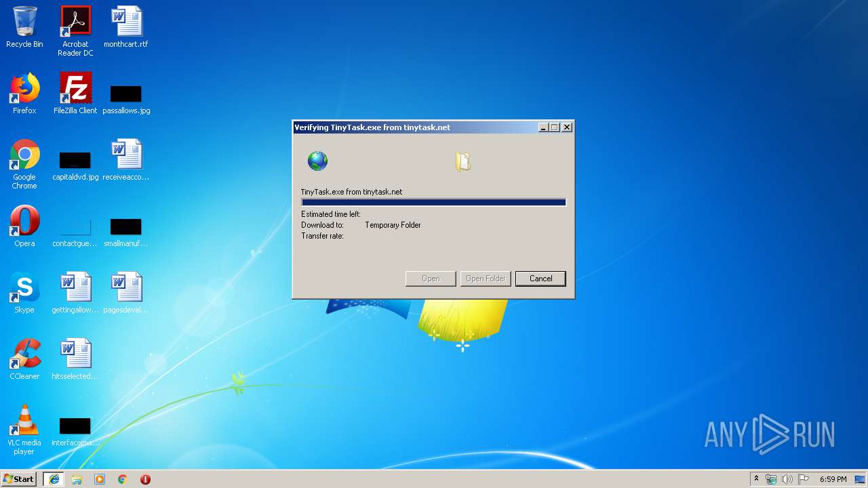The image size is (868, 488).
Task: Click Show desktop button in tray
Action: pyautogui.click(x=861, y=479)
